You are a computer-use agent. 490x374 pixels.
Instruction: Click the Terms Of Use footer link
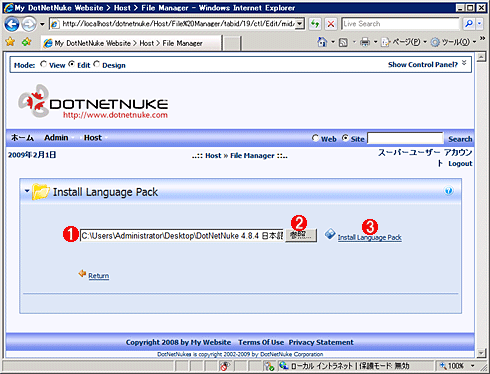pos(261,342)
